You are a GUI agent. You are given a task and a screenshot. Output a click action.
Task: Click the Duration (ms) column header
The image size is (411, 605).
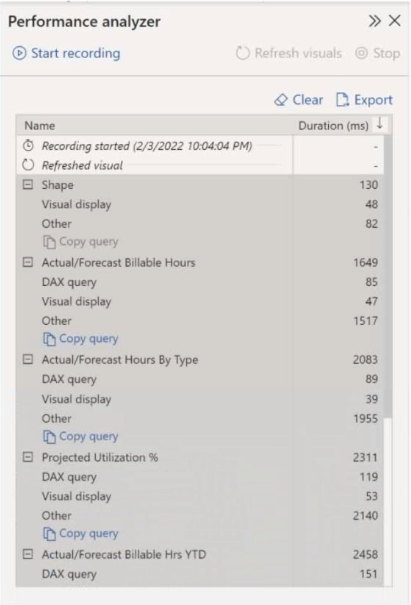(x=333, y=126)
